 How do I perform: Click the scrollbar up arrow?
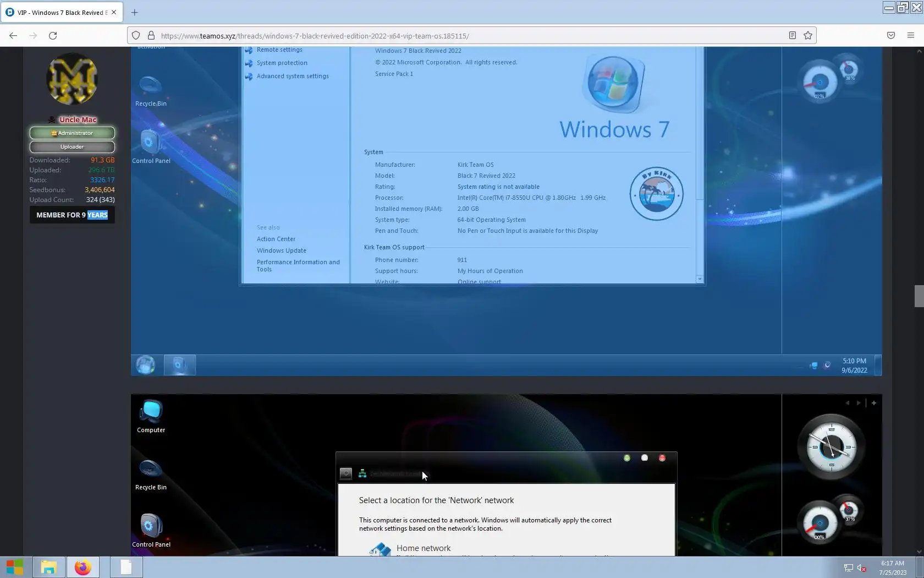(x=919, y=51)
